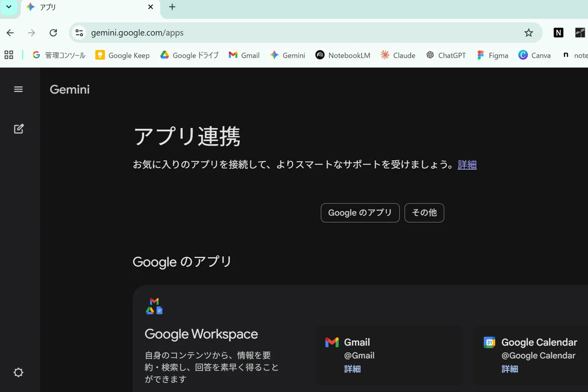Open the Notion extension icon
588x392 pixels.
(558, 33)
